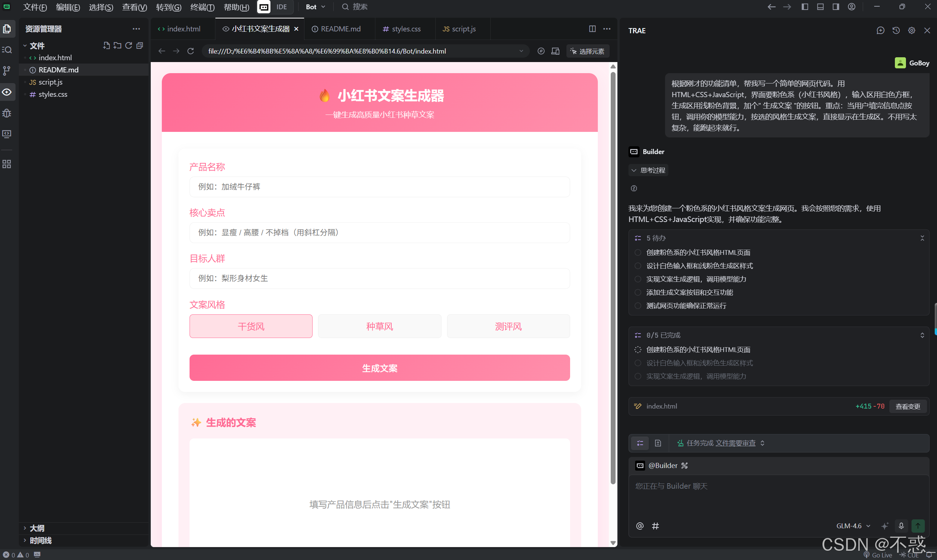
Task: Click 查看变更 for index.html changes
Action: coord(908,406)
